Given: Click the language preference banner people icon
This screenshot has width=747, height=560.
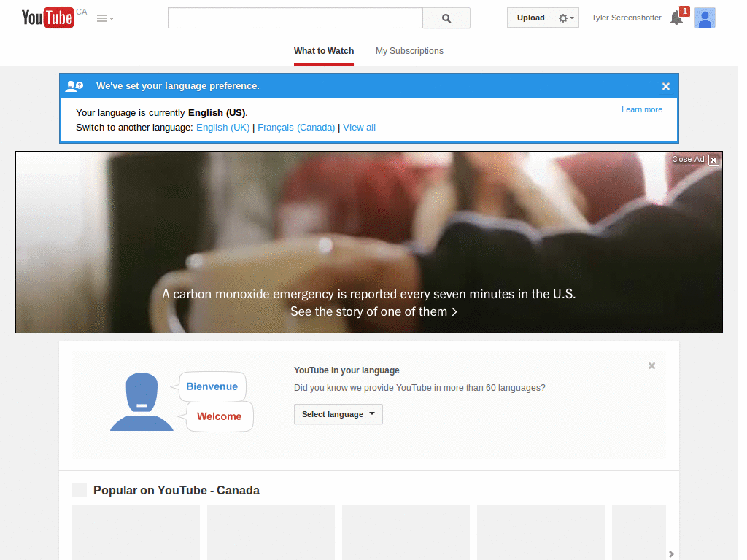Looking at the screenshot, I should (x=74, y=86).
